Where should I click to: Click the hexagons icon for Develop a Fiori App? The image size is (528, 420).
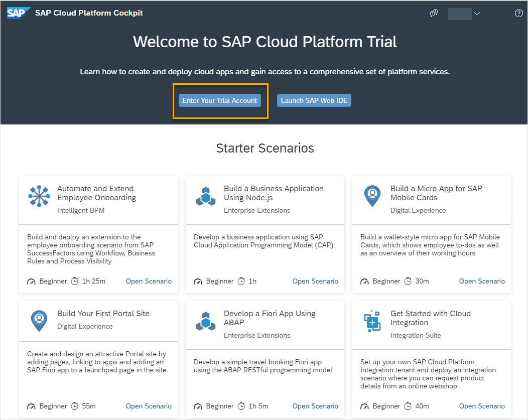[x=206, y=321]
